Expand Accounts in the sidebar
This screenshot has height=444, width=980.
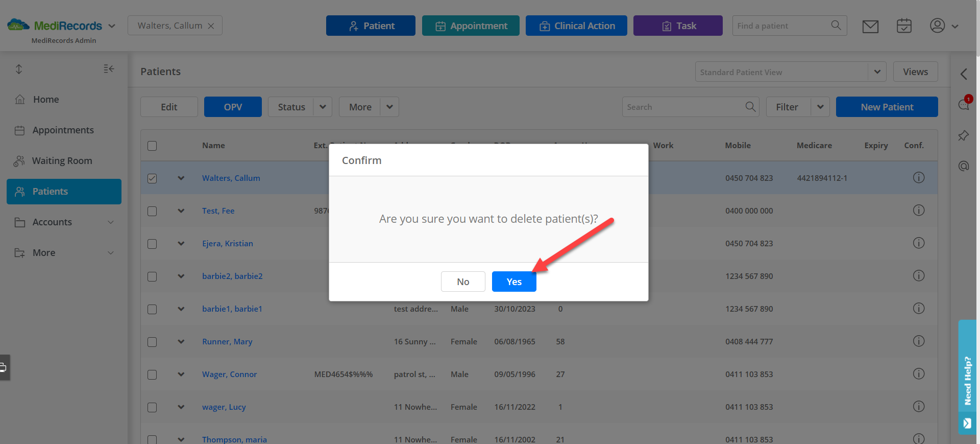tap(64, 222)
